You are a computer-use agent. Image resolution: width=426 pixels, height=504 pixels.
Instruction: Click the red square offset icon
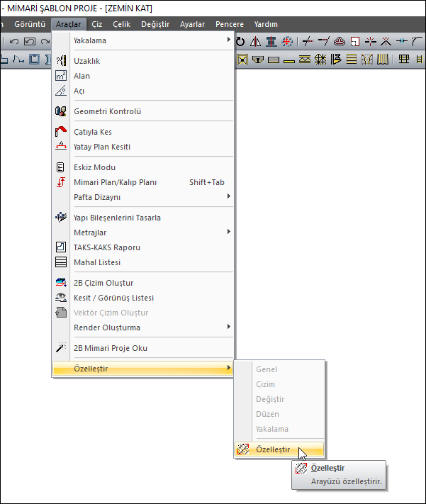point(355,41)
